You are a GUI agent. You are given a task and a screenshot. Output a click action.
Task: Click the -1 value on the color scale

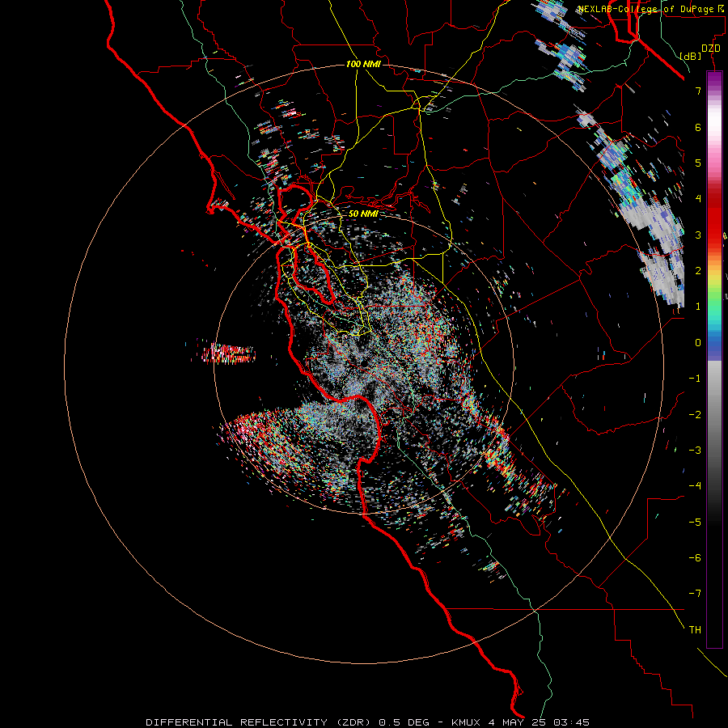point(695,379)
